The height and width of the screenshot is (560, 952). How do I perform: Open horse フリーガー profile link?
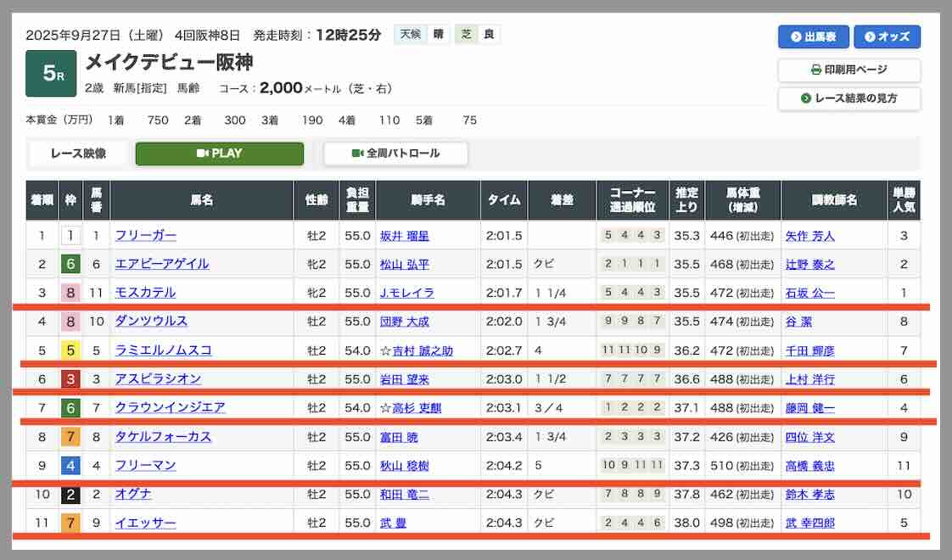[145, 235]
